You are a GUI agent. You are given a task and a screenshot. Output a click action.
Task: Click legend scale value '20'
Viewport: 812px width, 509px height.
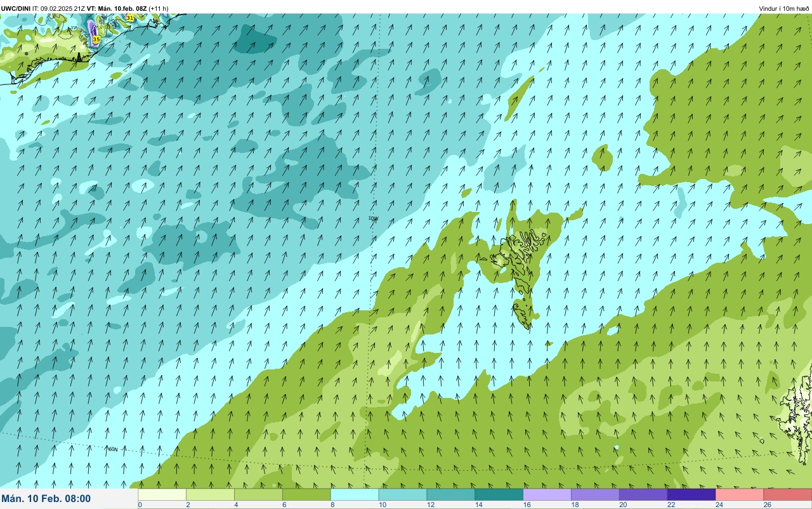(623, 505)
